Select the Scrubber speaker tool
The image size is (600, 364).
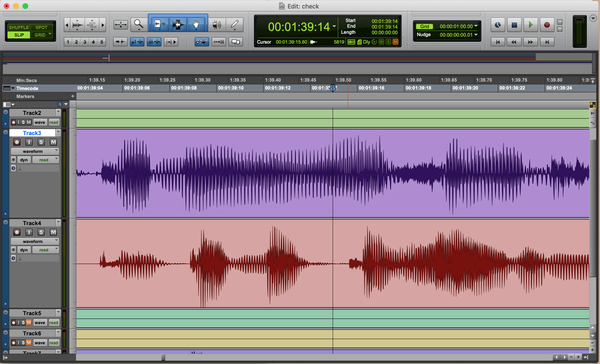pos(217,24)
